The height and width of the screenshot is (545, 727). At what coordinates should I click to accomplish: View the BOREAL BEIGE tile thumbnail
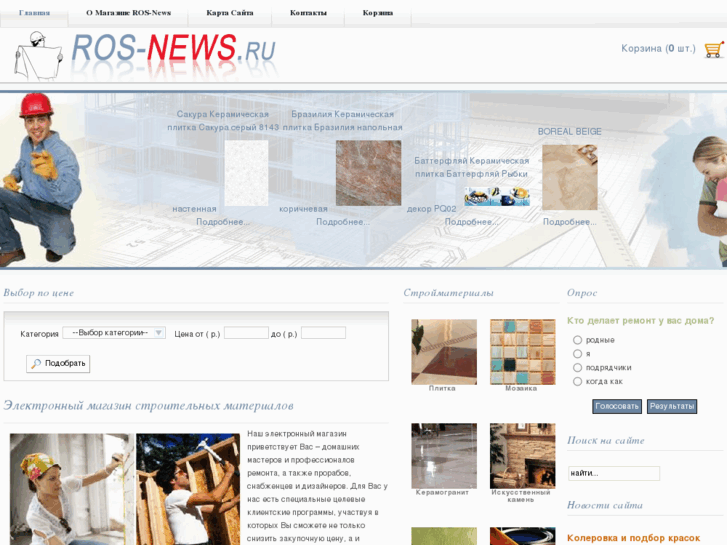click(x=570, y=177)
